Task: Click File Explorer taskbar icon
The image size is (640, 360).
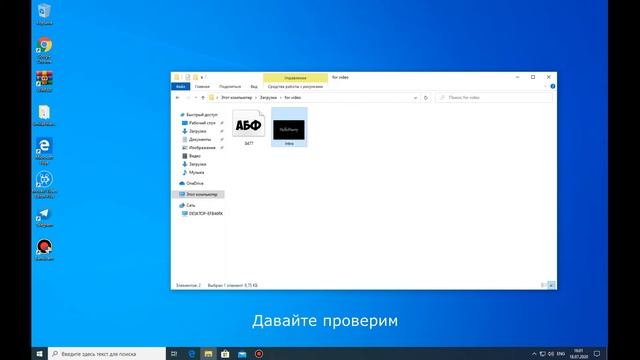Action: coord(208,353)
